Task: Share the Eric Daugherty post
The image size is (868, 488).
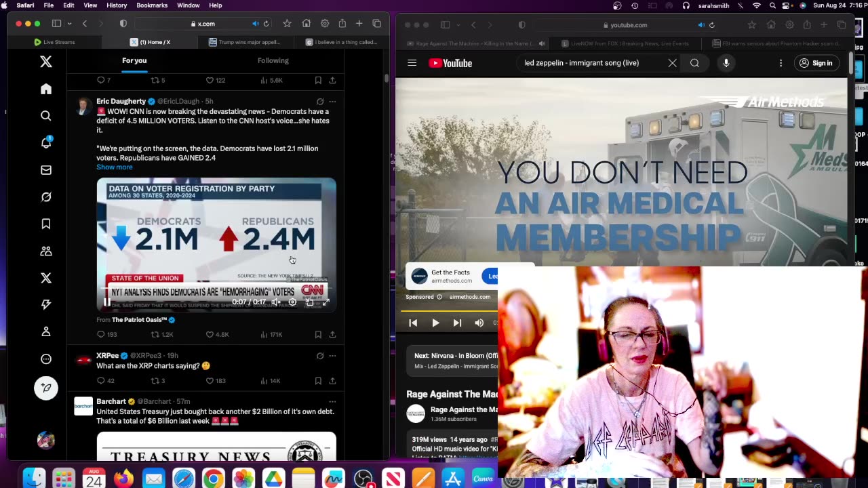Action: [x=332, y=334]
